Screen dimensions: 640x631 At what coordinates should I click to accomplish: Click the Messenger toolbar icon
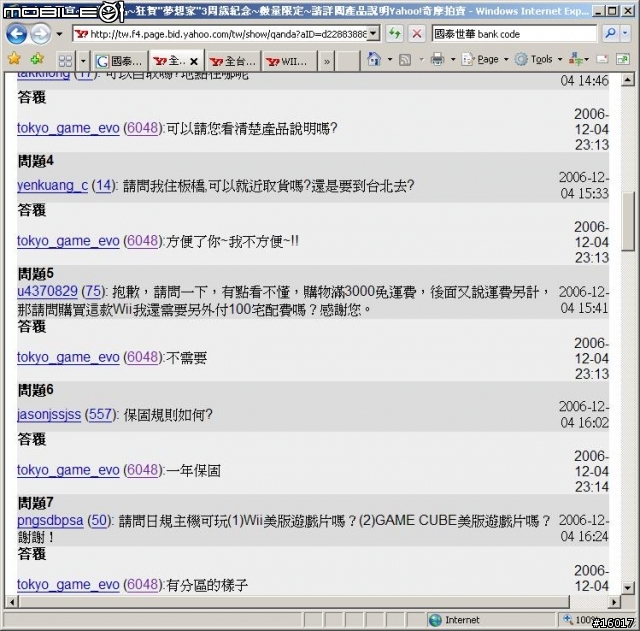tap(578, 60)
